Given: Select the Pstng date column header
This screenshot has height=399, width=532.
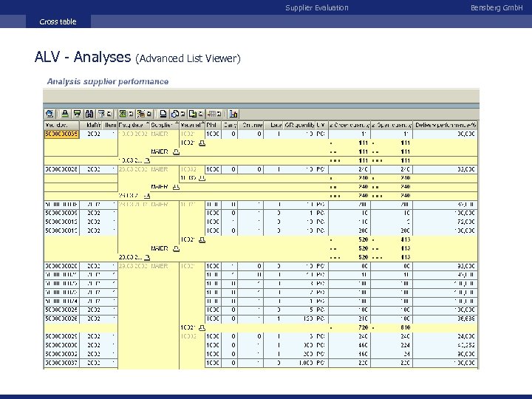Looking at the screenshot, I should [134, 125].
